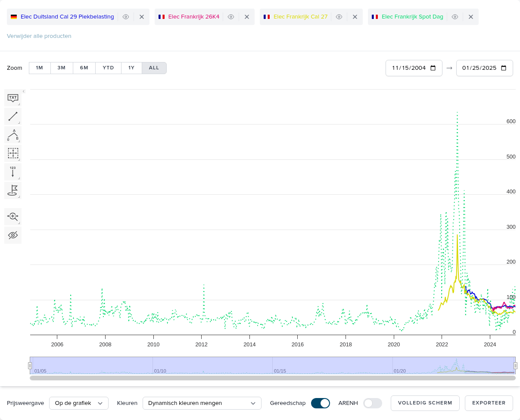Set zoom to 6M
The height and width of the screenshot is (420, 520).
[84, 68]
